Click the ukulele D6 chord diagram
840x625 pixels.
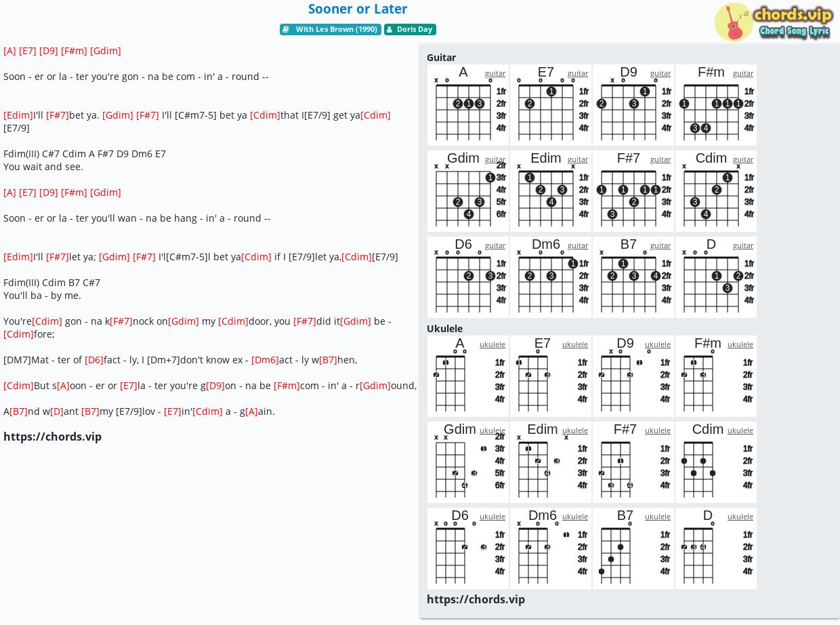click(468, 548)
